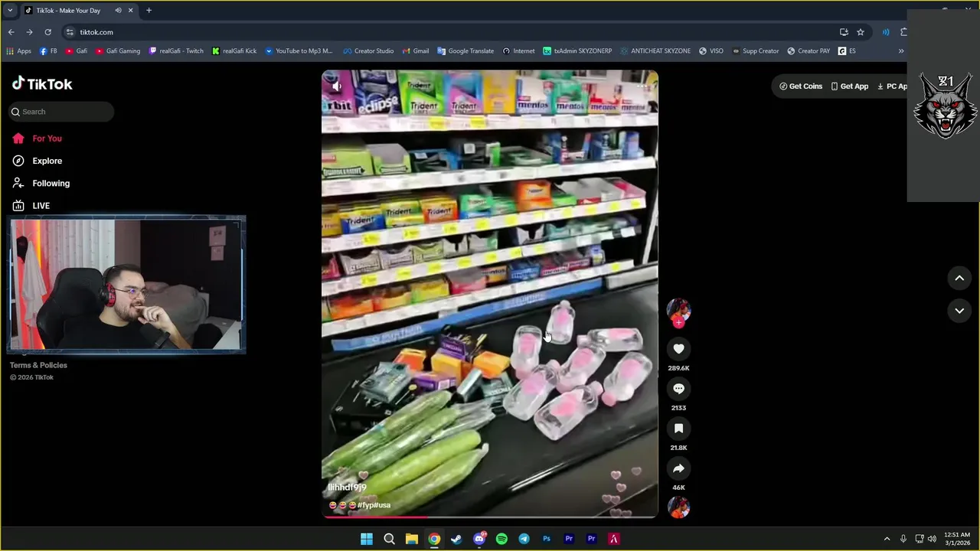Image resolution: width=980 pixels, height=551 pixels.
Task: Click the install app icon in address bar
Action: click(844, 32)
